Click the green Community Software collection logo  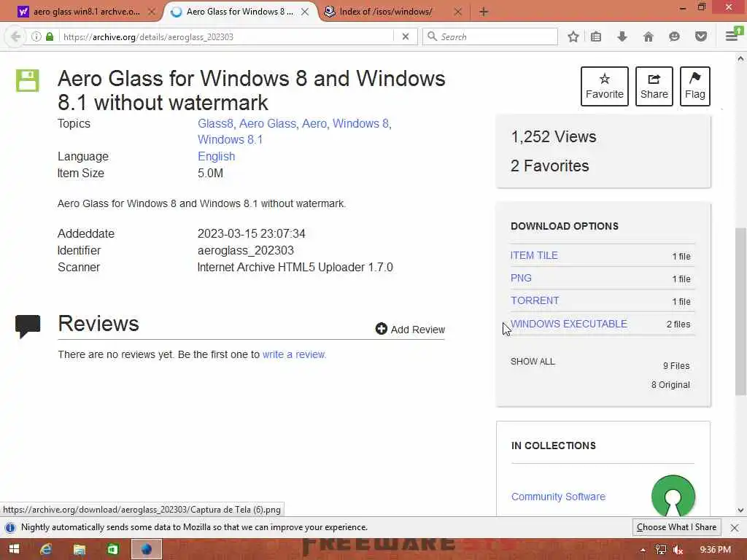(673, 495)
